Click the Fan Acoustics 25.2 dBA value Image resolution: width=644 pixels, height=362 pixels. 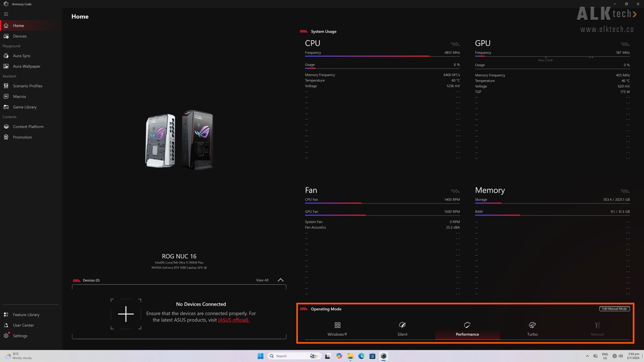[453, 227]
